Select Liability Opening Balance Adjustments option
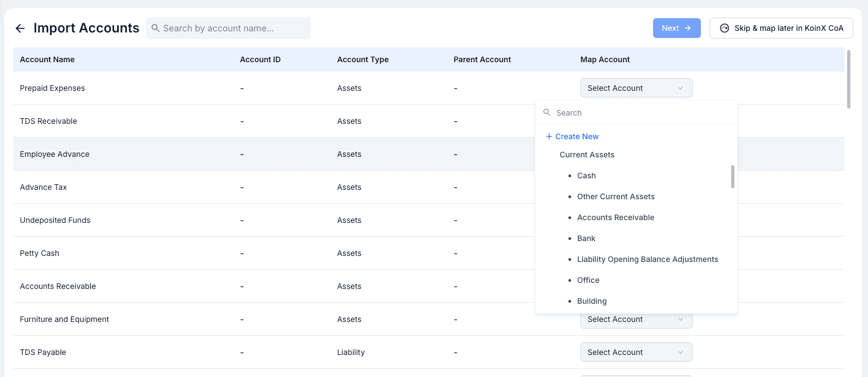Screen dimensions: 868x377 coord(648,259)
